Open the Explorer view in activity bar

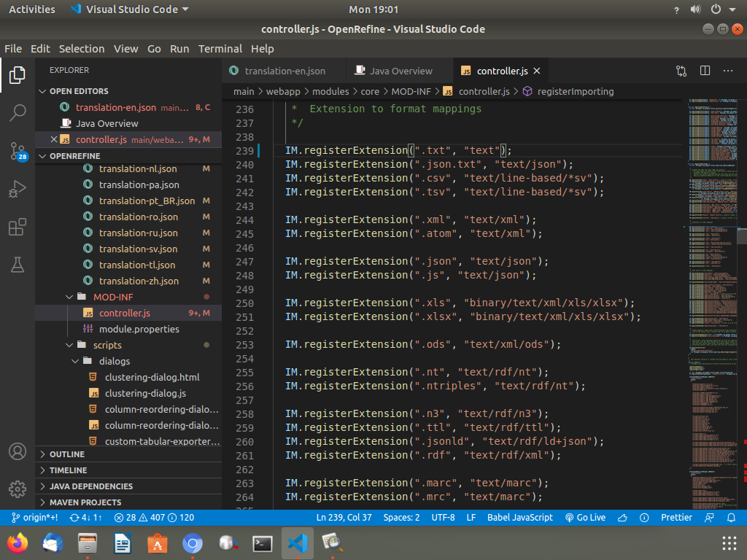pyautogui.click(x=18, y=75)
